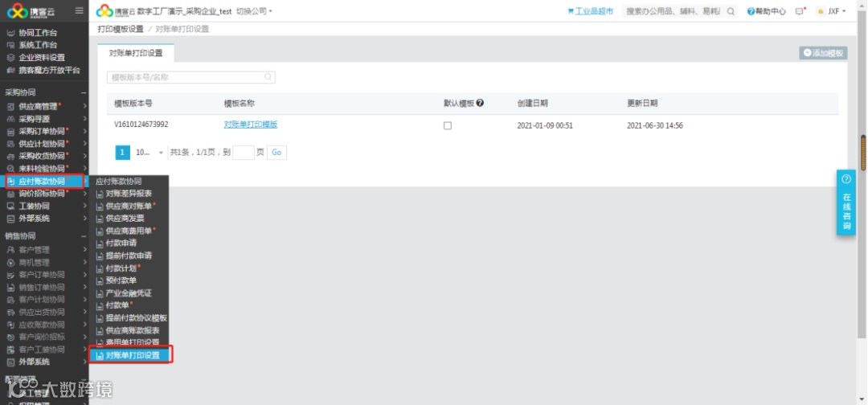The width and height of the screenshot is (868, 405).
Task: Open 客户订单协同 in sidebar
Action: pos(42,275)
